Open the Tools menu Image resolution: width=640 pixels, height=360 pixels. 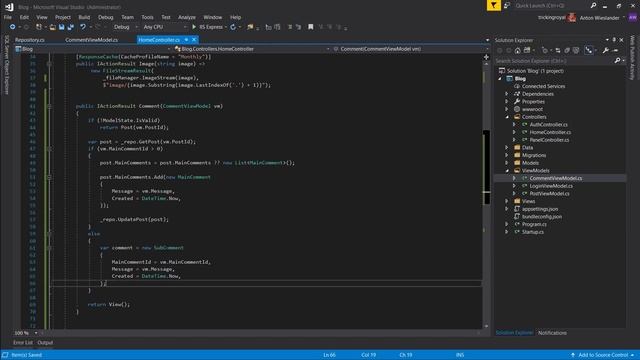tap(147, 17)
